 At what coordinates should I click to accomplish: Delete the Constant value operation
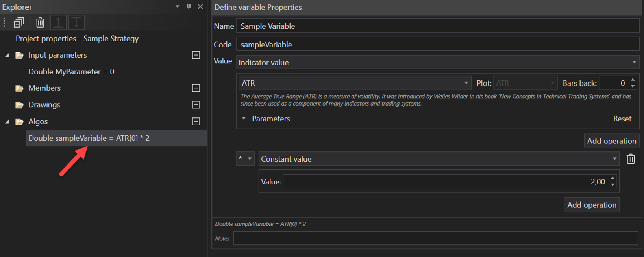(x=631, y=159)
